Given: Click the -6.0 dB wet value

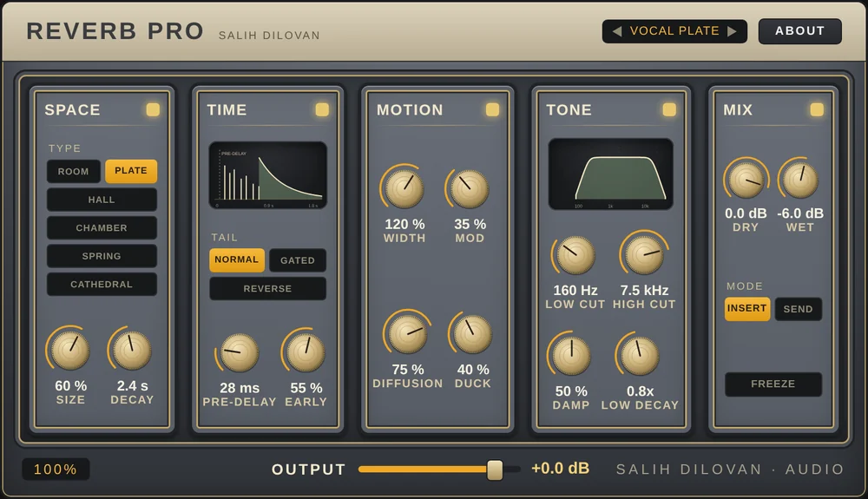Looking at the screenshot, I should [x=800, y=213].
